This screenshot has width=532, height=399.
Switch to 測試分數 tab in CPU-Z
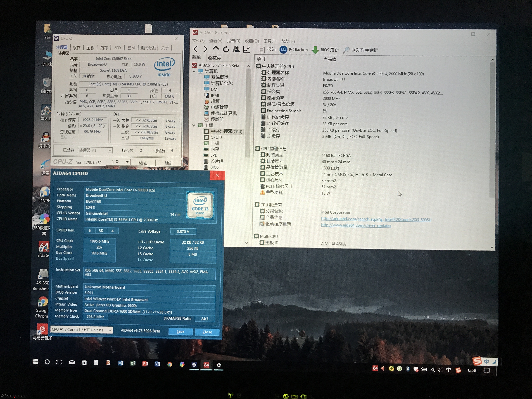[x=148, y=48]
